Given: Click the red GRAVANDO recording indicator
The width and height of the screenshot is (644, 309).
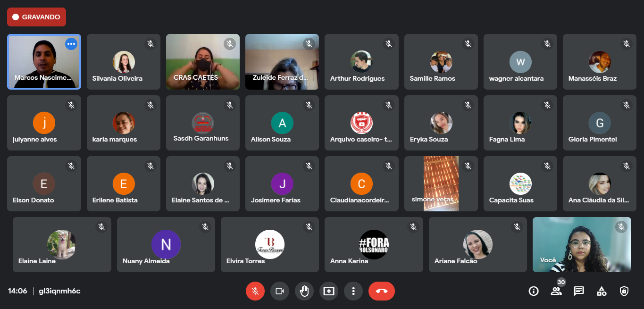Looking at the screenshot, I should click(x=36, y=17).
